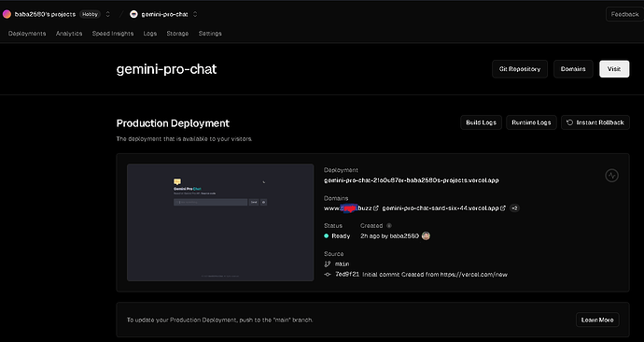Click the commit icon beside 7ed9f21
This screenshot has height=342, width=644.
click(x=328, y=274)
